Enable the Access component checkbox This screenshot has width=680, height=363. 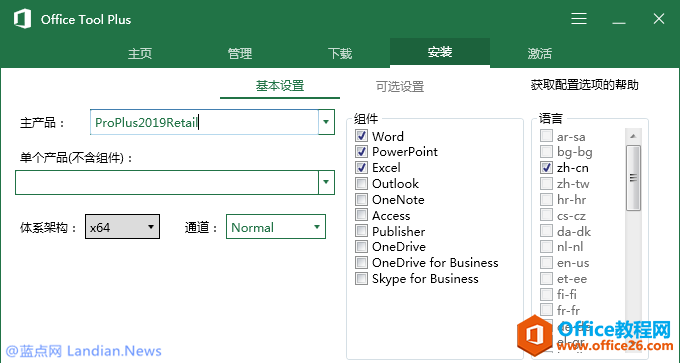point(361,215)
